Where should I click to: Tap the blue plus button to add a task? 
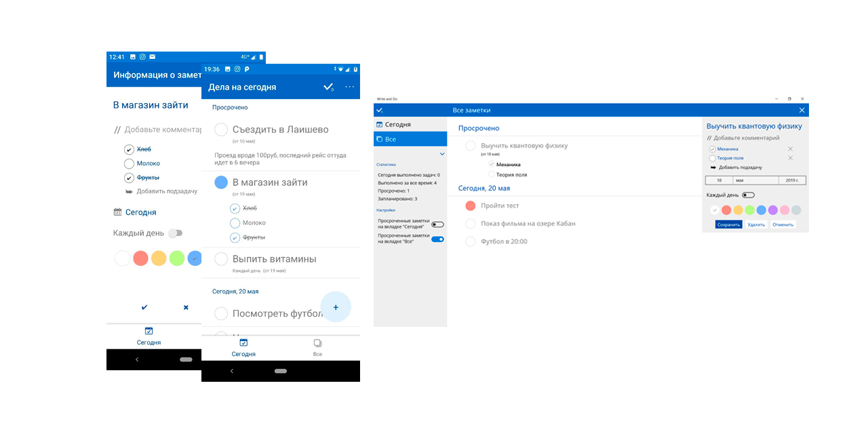point(336,307)
